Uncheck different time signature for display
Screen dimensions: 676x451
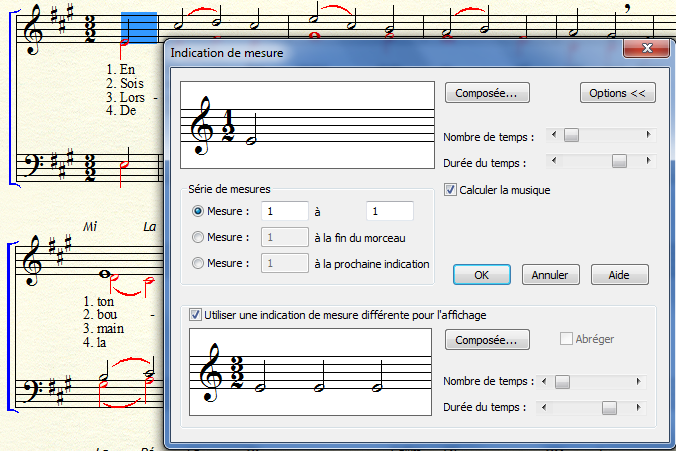point(196,314)
